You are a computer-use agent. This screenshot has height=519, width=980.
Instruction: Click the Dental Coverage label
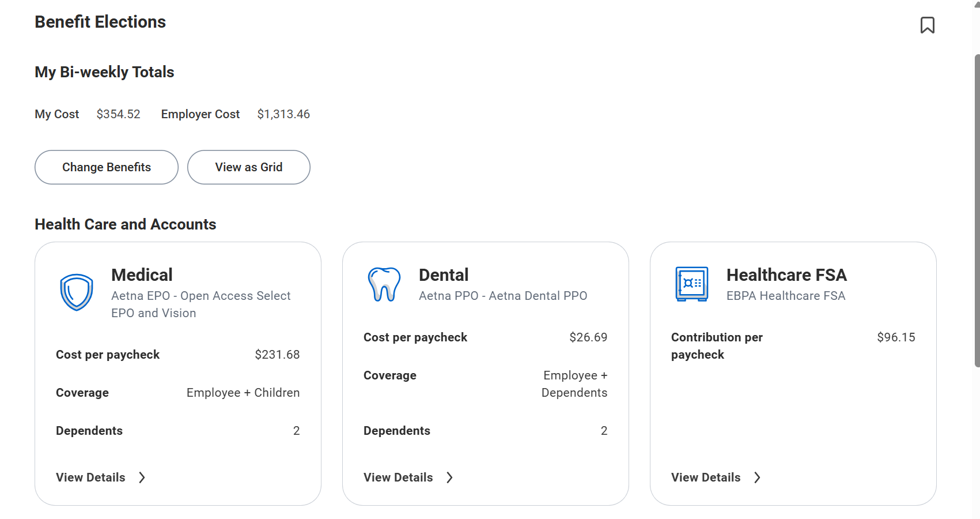tap(390, 375)
